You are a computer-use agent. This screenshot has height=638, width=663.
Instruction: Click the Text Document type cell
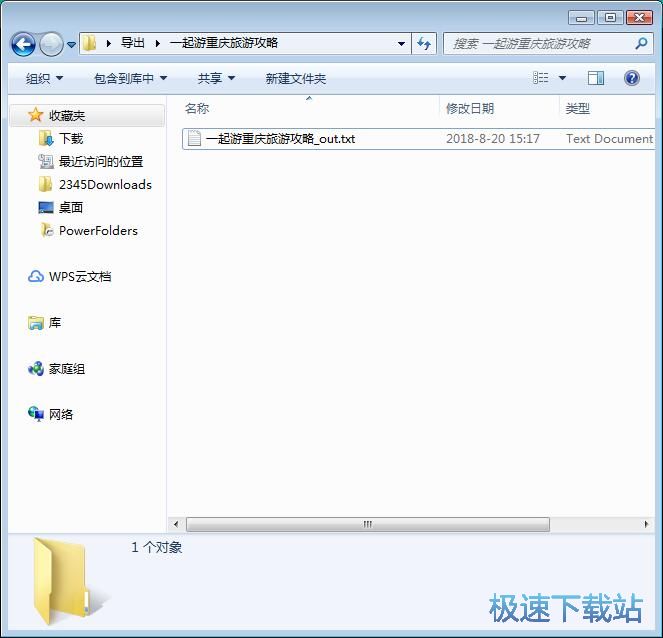609,139
